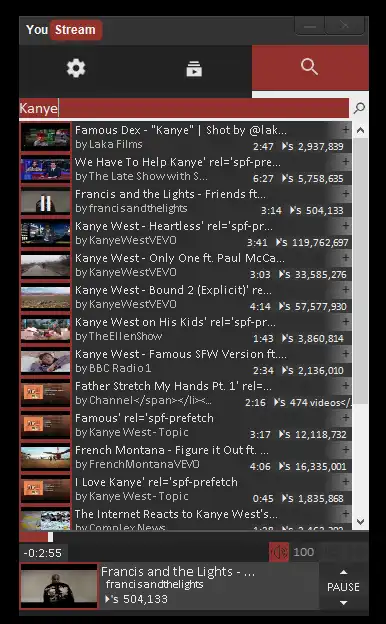Select Father Stretch My Hands Pt. 1 result

point(186,394)
